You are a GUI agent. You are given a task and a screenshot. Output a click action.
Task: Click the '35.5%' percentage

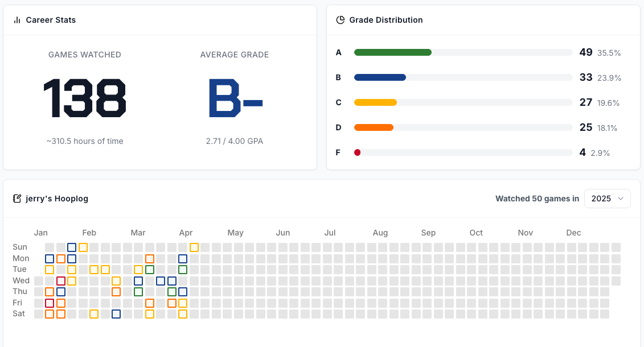609,53
